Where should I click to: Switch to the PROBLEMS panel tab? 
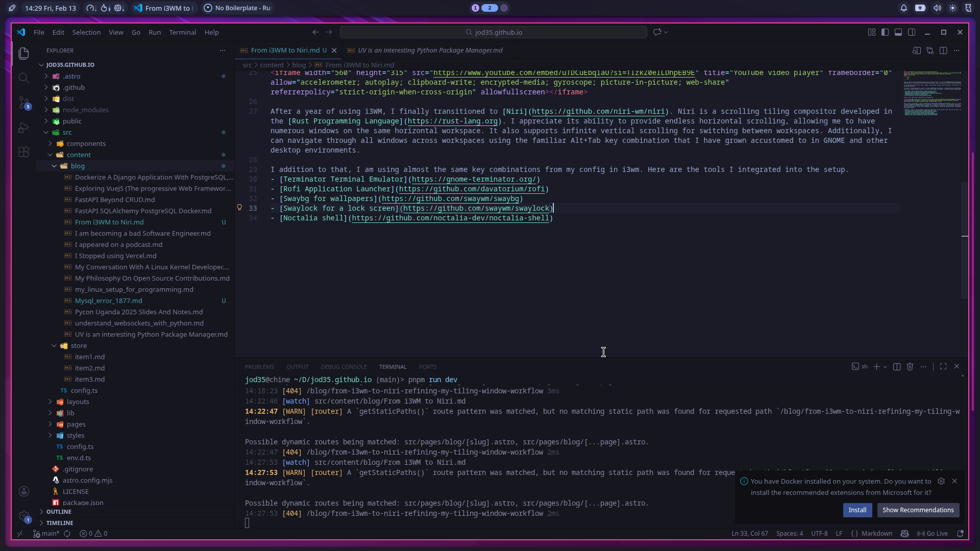[259, 367]
